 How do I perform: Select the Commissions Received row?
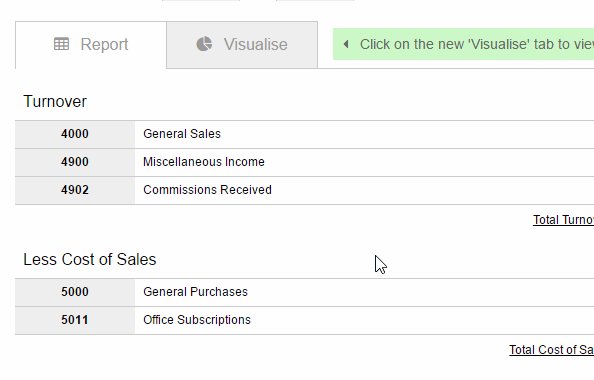pos(305,190)
